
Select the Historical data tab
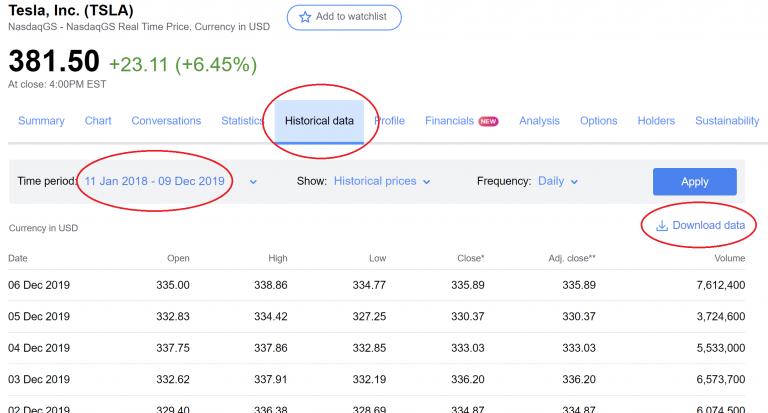click(319, 121)
